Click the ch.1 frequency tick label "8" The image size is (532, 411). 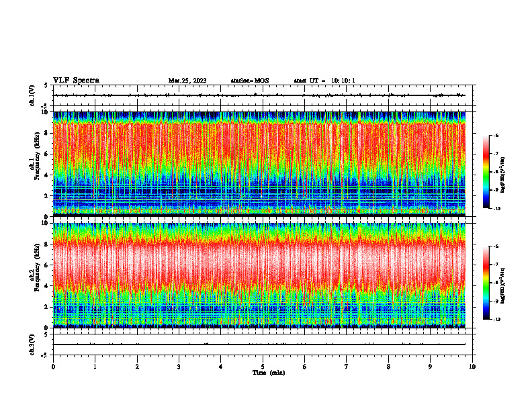click(47, 133)
